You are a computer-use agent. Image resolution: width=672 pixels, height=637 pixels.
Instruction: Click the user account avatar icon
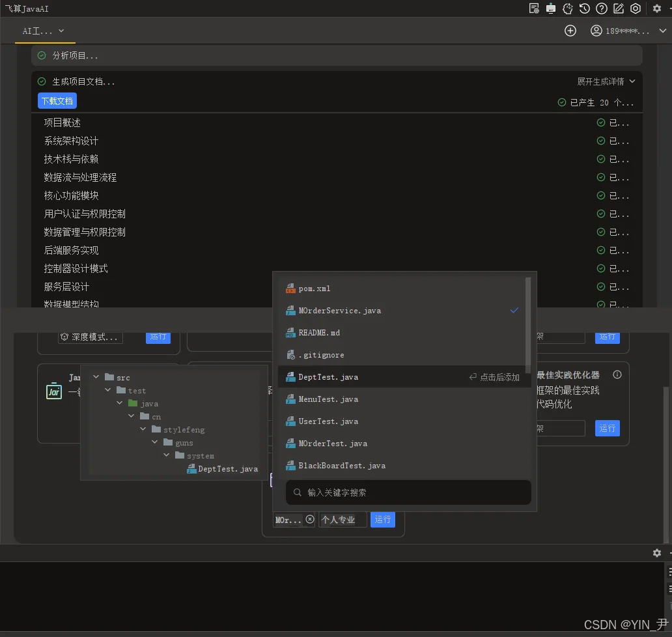596,31
